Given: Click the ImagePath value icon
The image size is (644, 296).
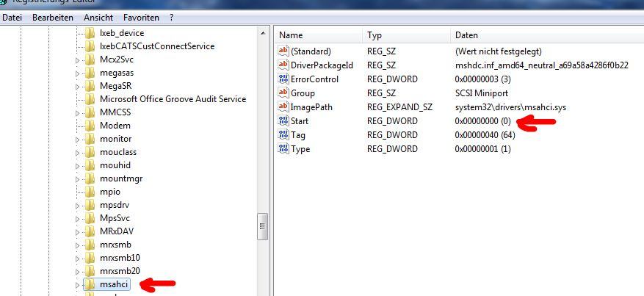Looking at the screenshot, I should click(283, 107).
